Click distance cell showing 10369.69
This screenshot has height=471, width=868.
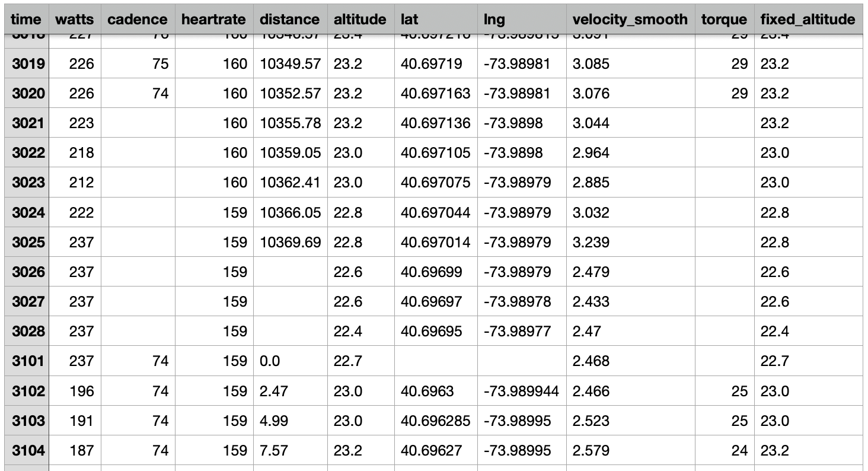click(291, 243)
